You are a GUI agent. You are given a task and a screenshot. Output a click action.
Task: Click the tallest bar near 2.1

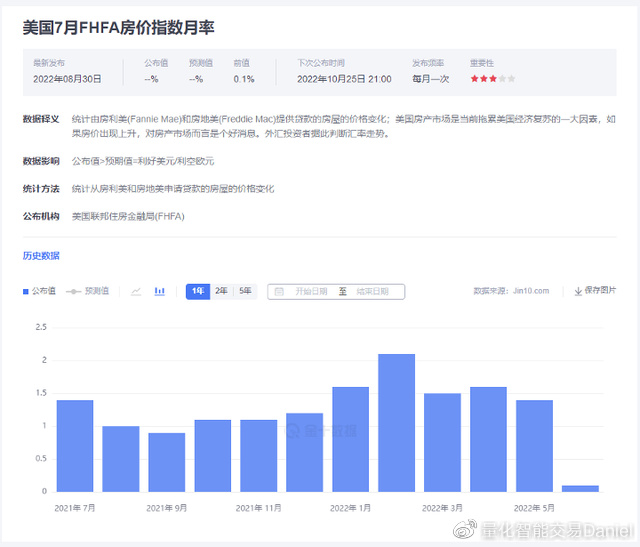[x=397, y=423]
